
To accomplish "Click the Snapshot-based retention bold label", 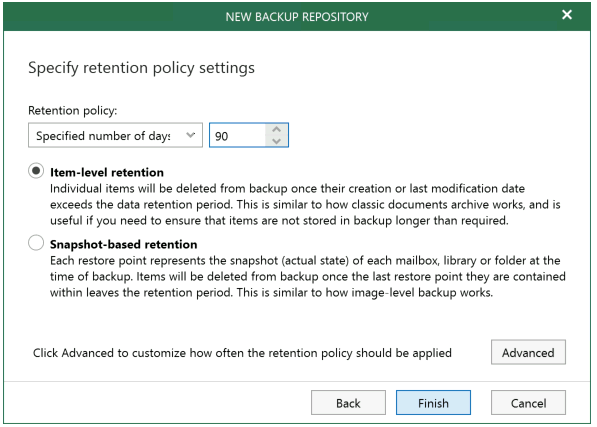I will pyautogui.click(x=124, y=244).
